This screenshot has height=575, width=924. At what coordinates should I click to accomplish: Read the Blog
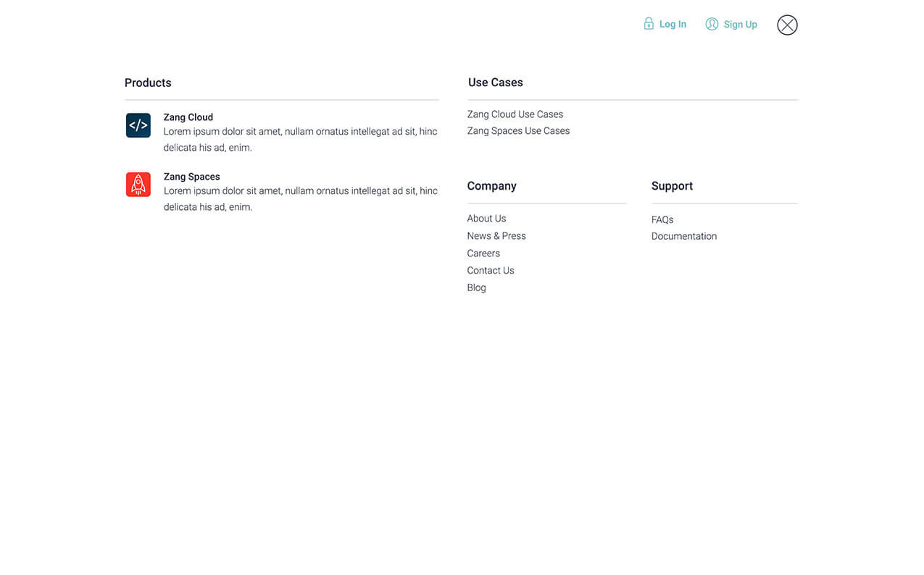click(476, 287)
